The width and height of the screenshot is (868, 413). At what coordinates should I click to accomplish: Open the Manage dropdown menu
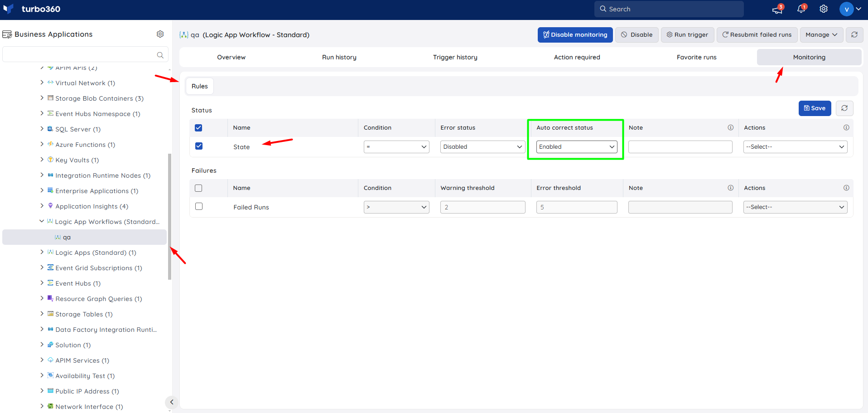(822, 35)
